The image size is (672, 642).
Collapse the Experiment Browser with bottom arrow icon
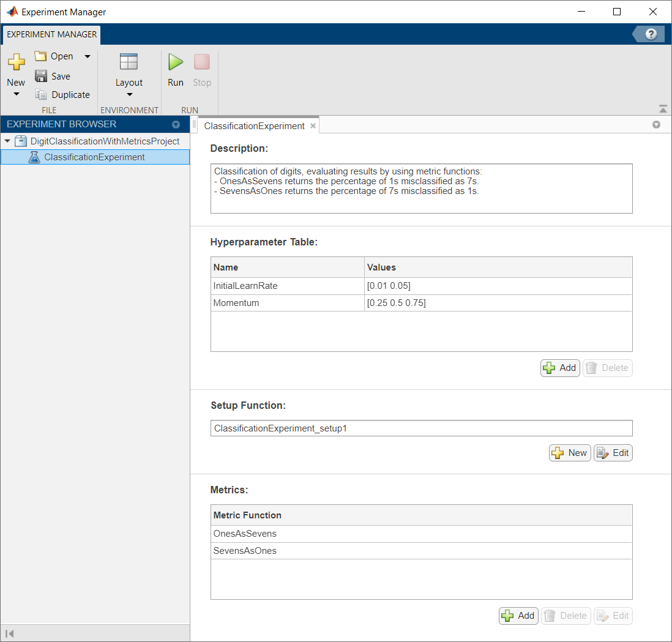(x=9, y=633)
